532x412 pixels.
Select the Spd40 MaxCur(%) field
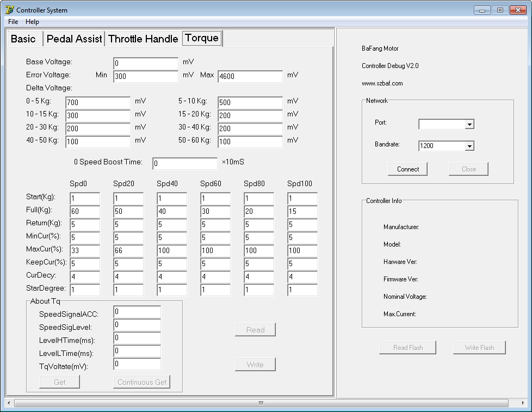coord(172,251)
